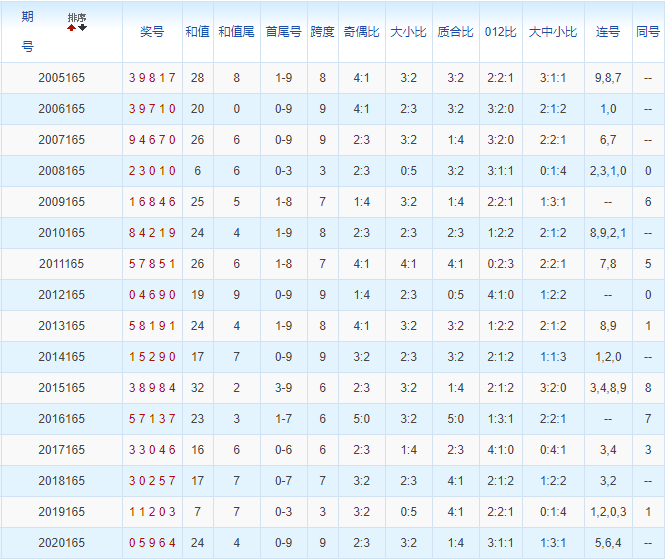Select winning number 0 4 6 9 0
Image resolution: width=665 pixels, height=559 pixels.
(152, 294)
